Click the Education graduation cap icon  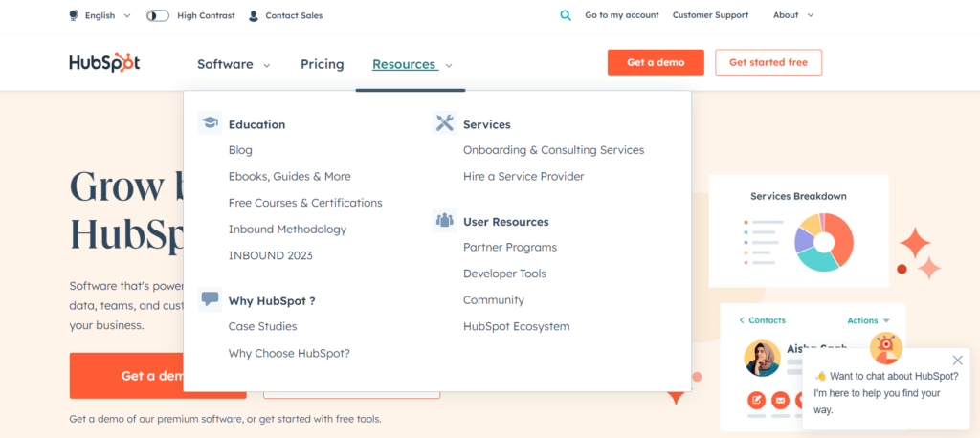210,123
